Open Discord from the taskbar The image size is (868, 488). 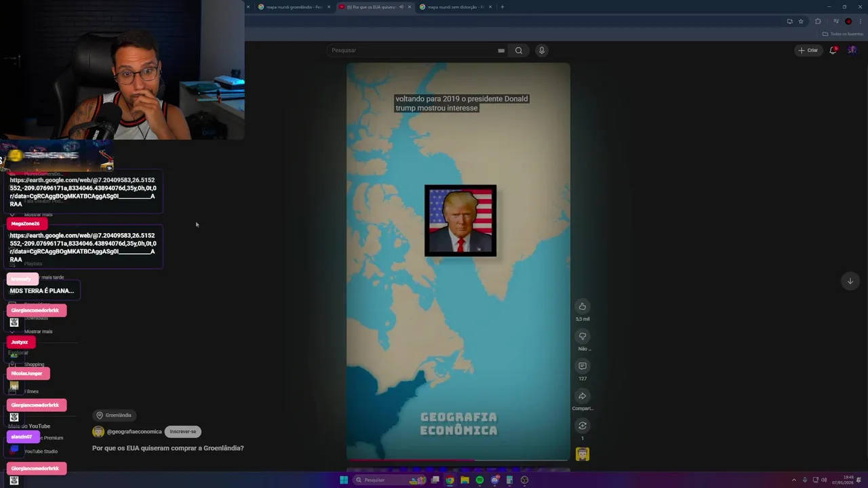pos(494,480)
